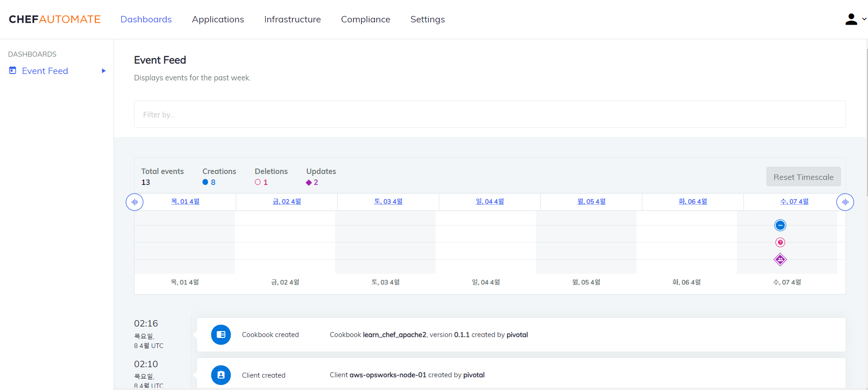Screen dimensions: 868x390
Task: Click the bottom axis label 목, 01 4월
Action: (185, 282)
